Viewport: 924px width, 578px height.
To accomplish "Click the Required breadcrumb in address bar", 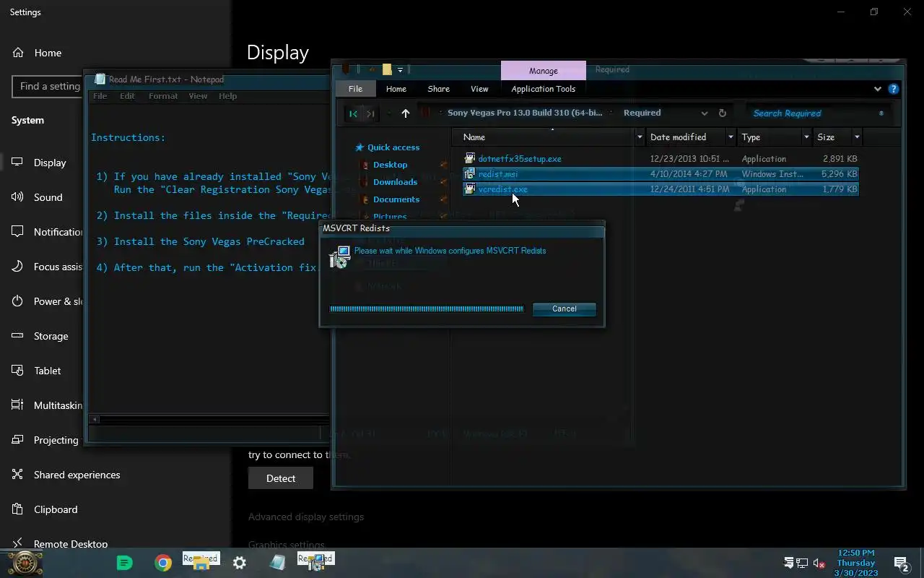I will pyautogui.click(x=642, y=113).
